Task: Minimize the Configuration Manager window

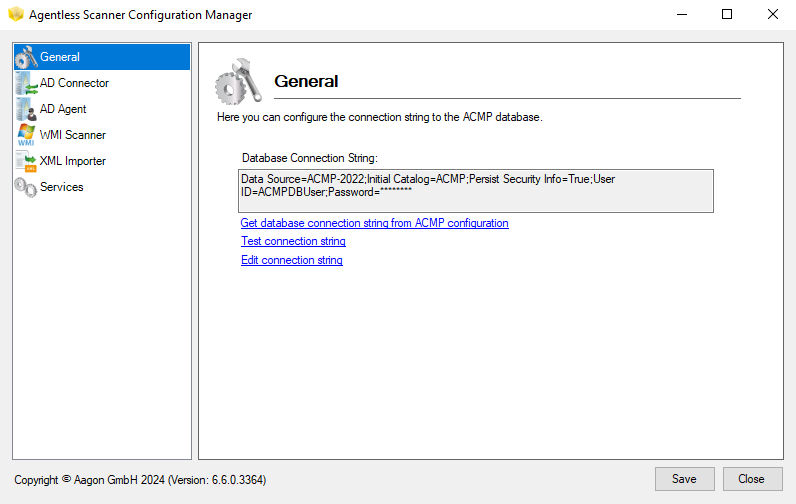Action: tap(681, 15)
